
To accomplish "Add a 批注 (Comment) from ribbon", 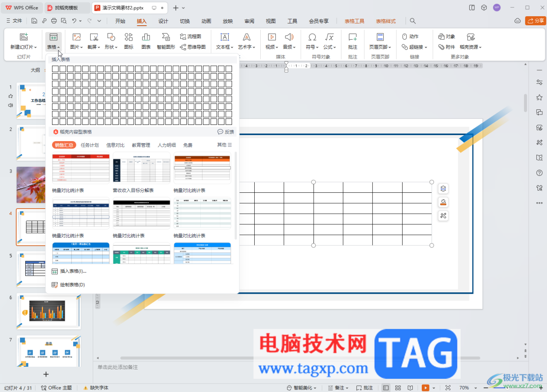I will coord(353,41).
